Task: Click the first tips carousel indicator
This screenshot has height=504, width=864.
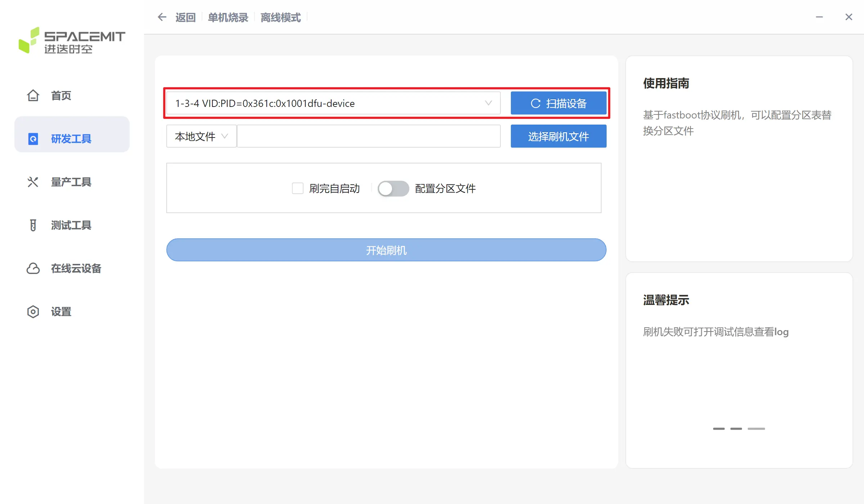Action: pyautogui.click(x=719, y=428)
